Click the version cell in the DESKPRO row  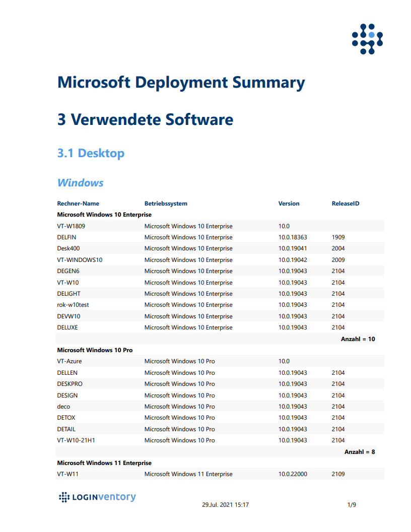[293, 384]
